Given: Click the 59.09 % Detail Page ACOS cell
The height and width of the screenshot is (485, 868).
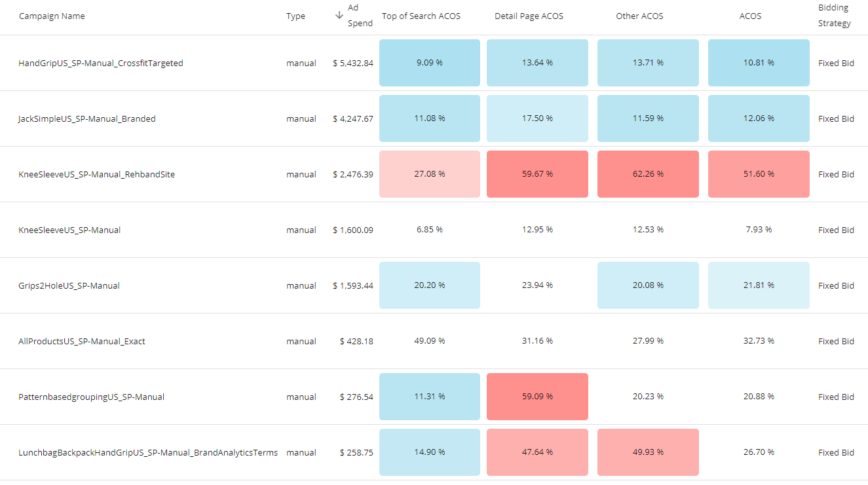Looking at the screenshot, I should [537, 397].
